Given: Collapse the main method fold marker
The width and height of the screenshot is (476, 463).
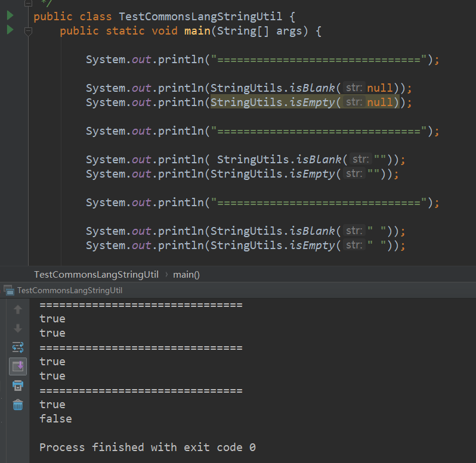Looking at the screenshot, I should tap(28, 31).
